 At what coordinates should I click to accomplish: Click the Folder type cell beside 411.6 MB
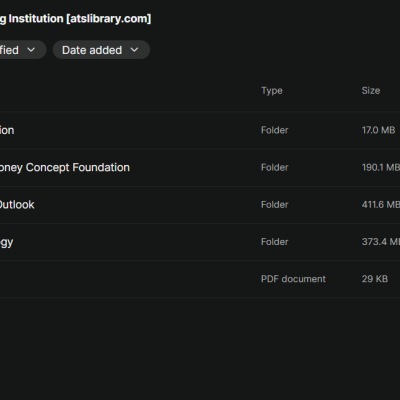click(x=275, y=205)
